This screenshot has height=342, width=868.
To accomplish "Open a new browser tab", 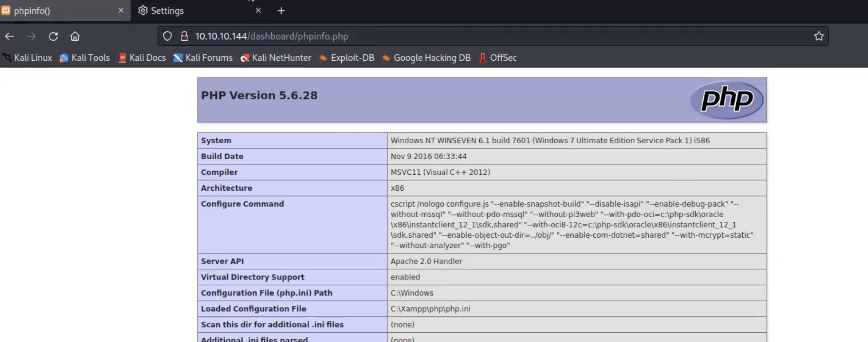I will (281, 11).
